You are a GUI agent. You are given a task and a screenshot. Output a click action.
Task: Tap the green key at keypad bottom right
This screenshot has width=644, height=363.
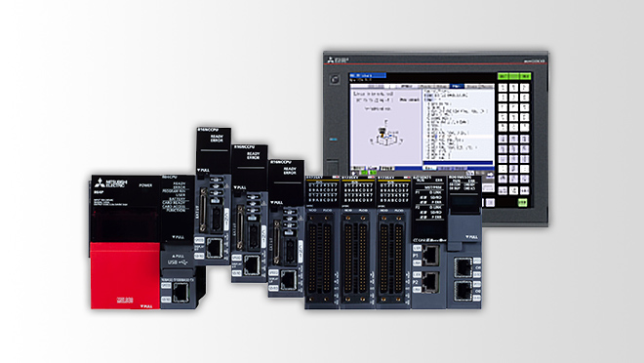click(x=522, y=202)
